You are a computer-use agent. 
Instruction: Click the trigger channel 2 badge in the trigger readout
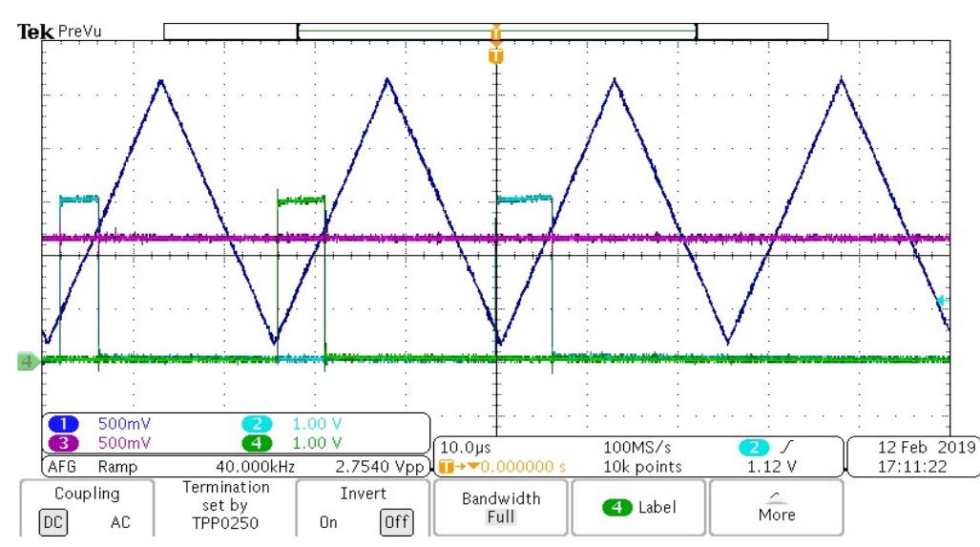[753, 447]
